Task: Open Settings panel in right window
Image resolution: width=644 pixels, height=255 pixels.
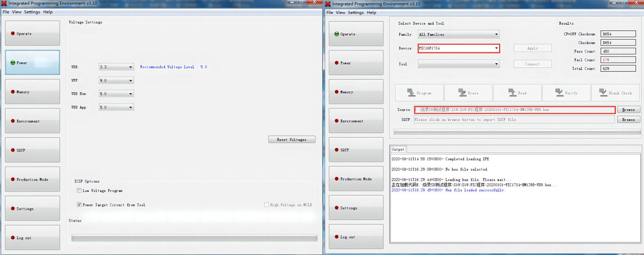Action: (x=356, y=208)
